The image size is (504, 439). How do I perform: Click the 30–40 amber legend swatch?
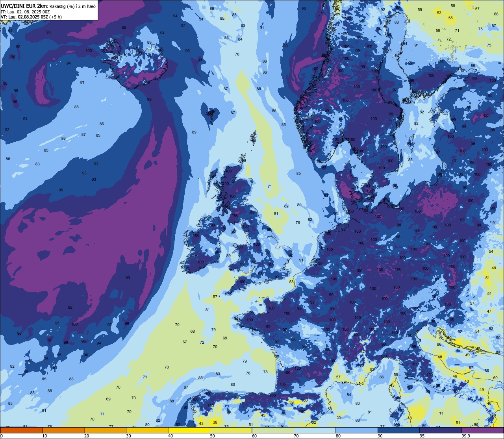pos(147,430)
